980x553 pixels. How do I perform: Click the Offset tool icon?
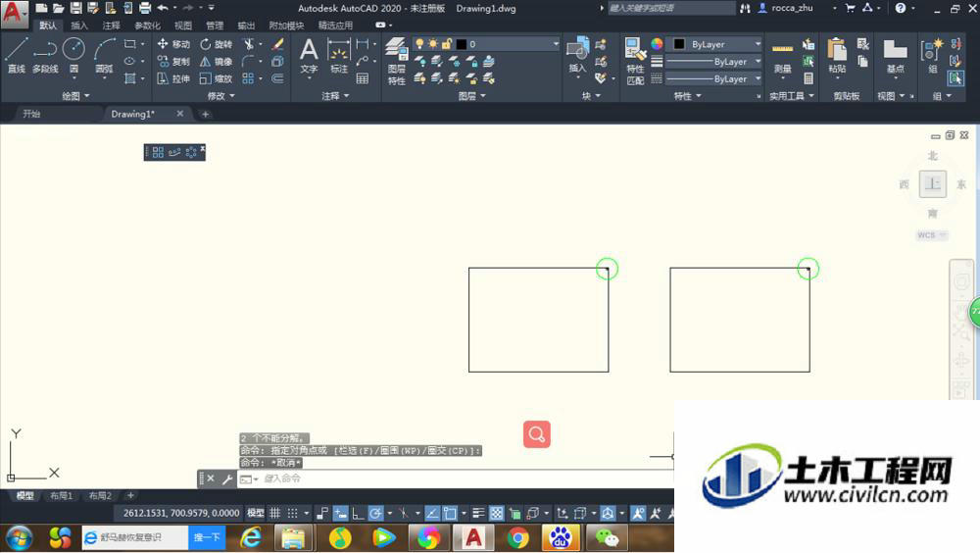click(x=278, y=78)
